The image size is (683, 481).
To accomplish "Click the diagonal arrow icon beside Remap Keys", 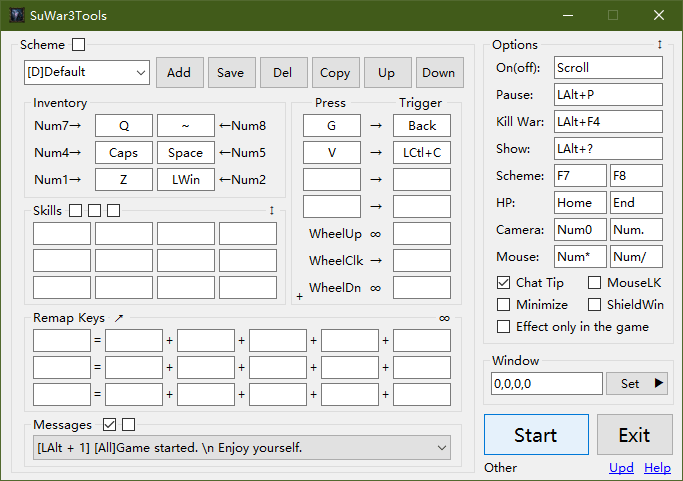I will (119, 318).
